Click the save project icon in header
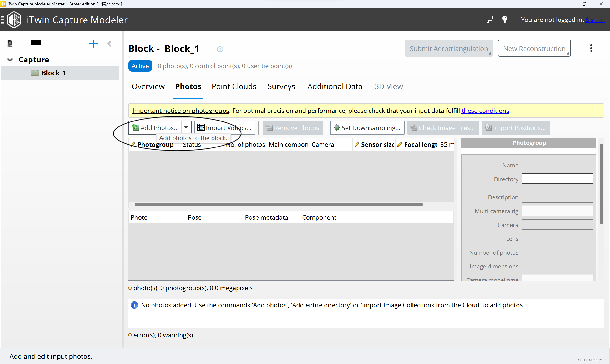This screenshot has height=364, width=610. tap(490, 20)
